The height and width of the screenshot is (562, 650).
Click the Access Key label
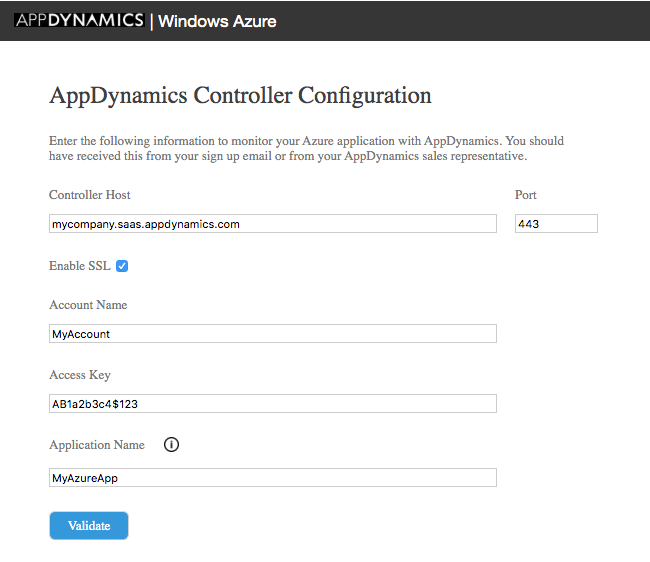click(80, 375)
